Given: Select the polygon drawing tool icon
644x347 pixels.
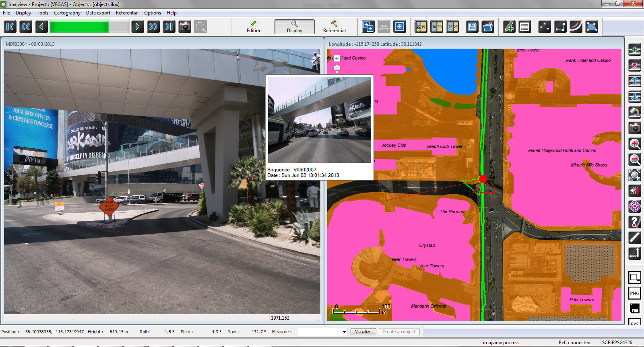Looking at the screenshot, I should coord(592,27).
